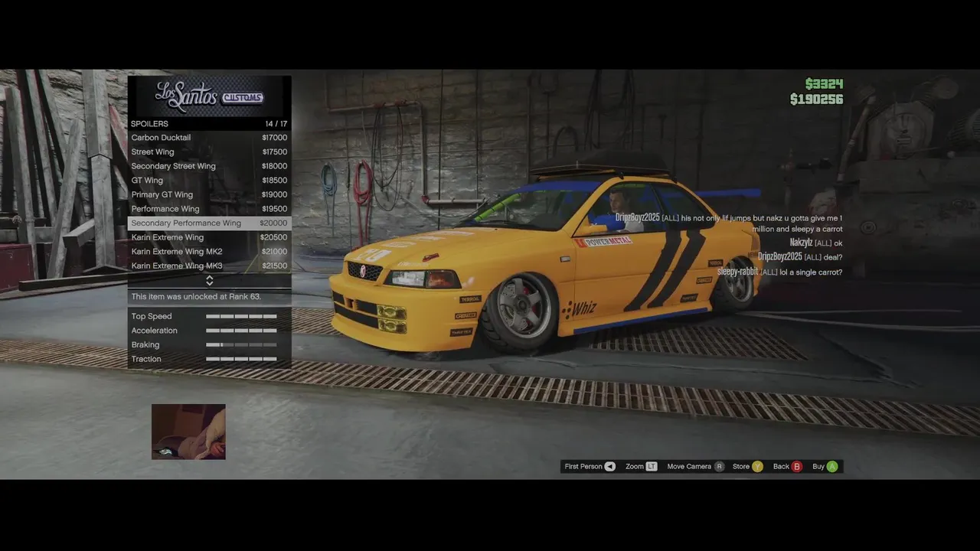
Task: Click the Top Speed stat bar
Action: [241, 316]
